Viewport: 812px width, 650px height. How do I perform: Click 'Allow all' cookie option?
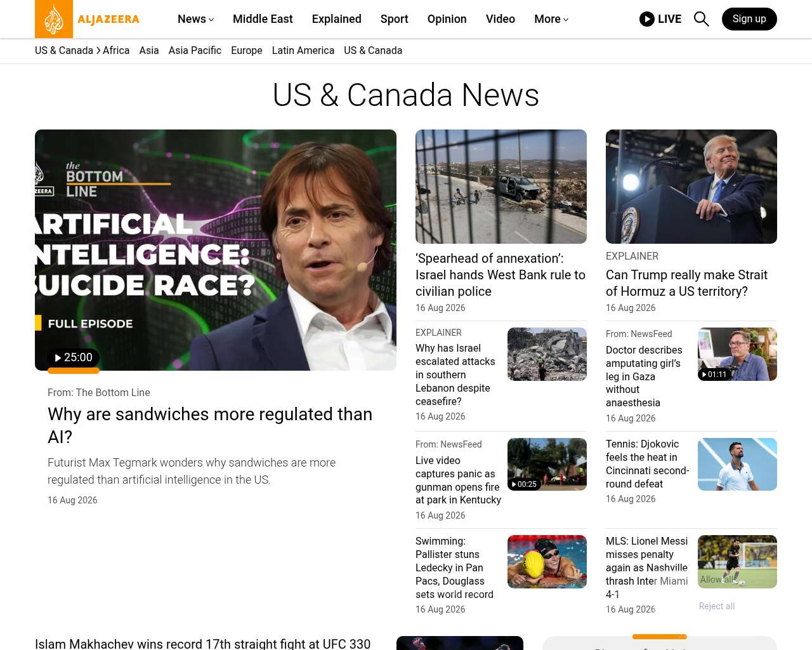(717, 580)
